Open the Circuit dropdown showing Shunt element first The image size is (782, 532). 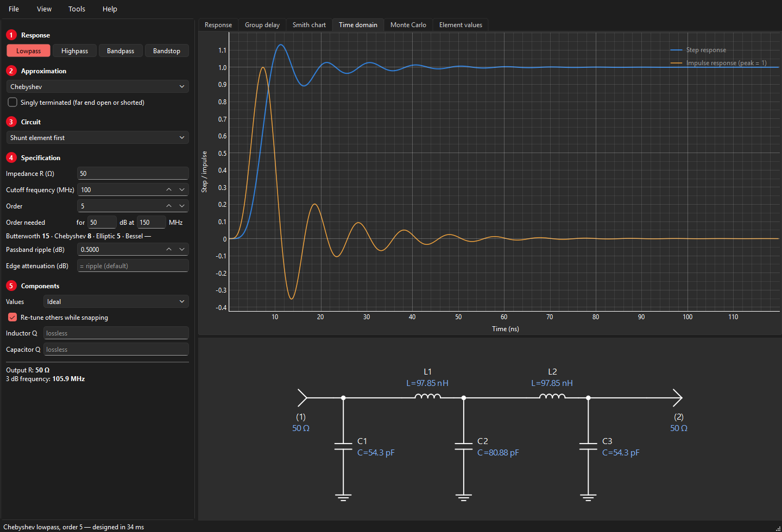click(98, 137)
